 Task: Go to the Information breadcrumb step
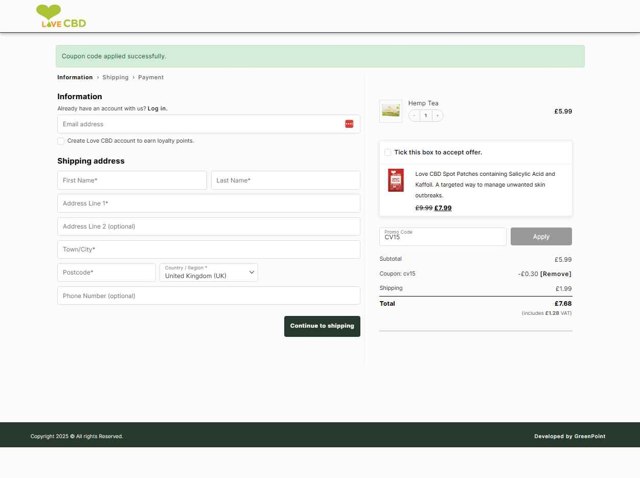click(x=75, y=77)
